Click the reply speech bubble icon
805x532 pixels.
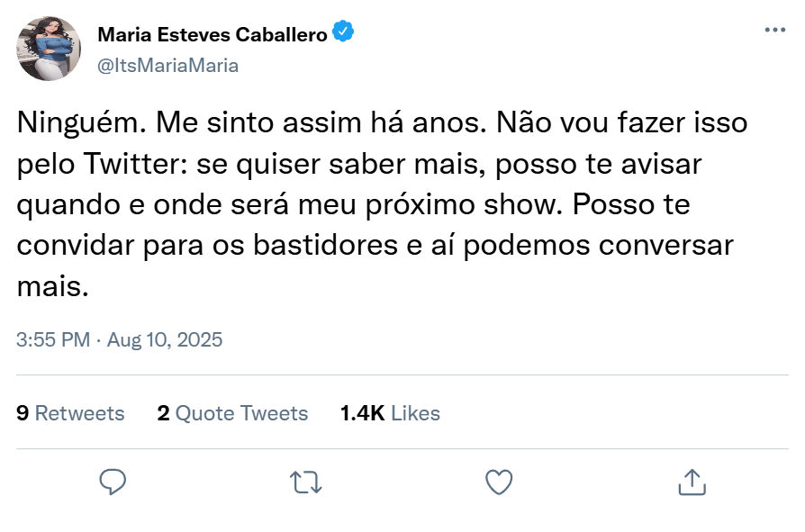point(112,482)
